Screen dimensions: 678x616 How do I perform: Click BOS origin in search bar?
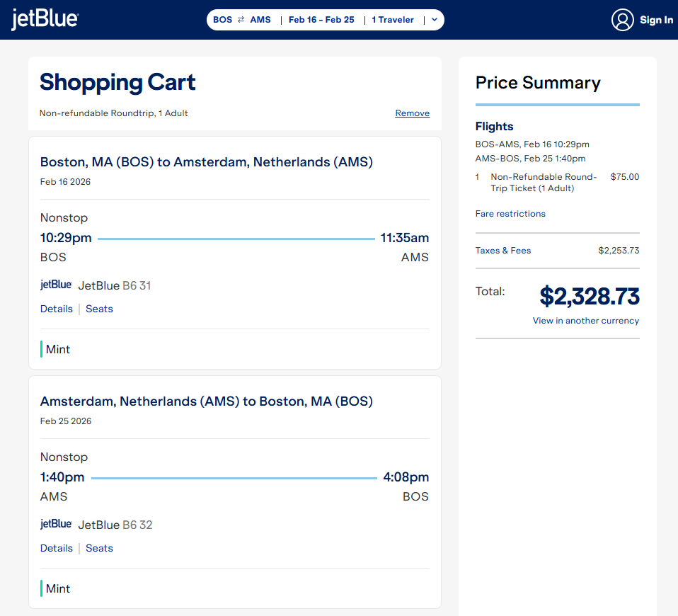(x=222, y=19)
